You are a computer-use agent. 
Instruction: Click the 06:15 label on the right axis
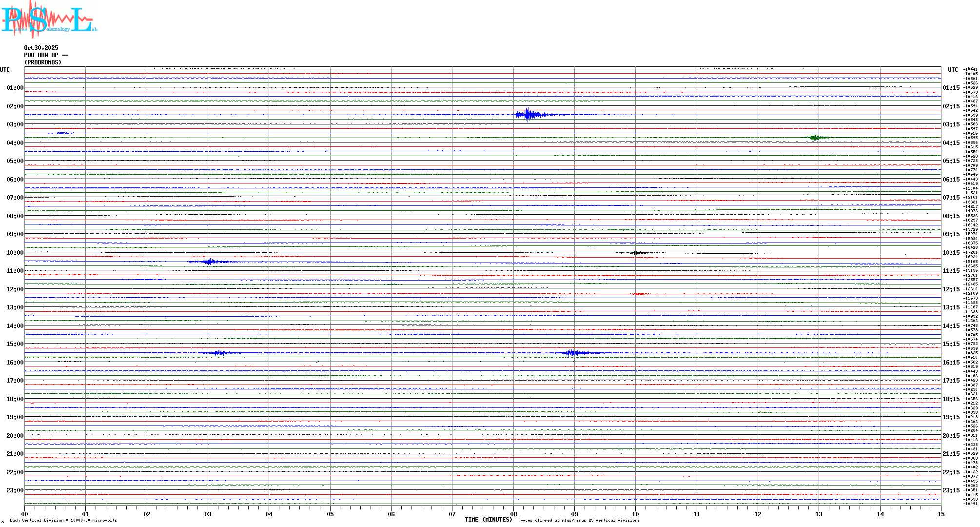(x=951, y=180)
